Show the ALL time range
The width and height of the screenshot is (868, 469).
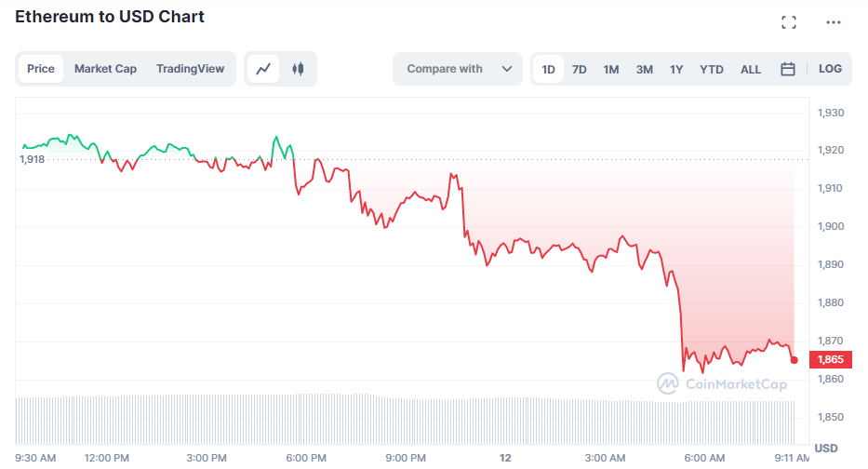tap(751, 69)
